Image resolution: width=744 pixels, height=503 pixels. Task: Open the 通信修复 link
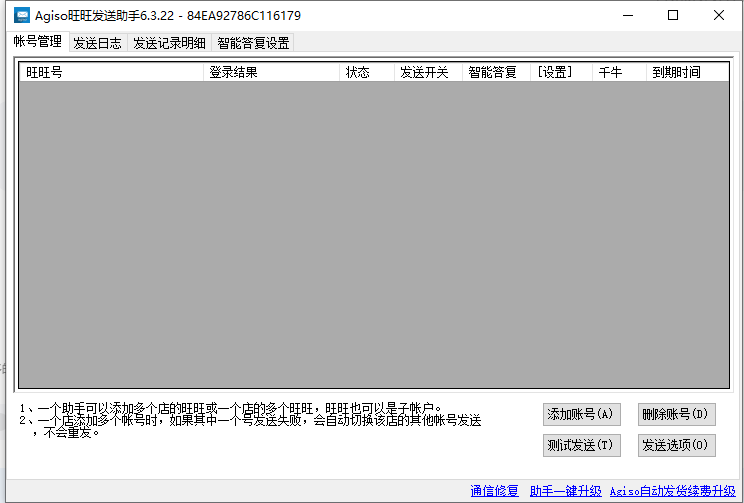coord(494,491)
